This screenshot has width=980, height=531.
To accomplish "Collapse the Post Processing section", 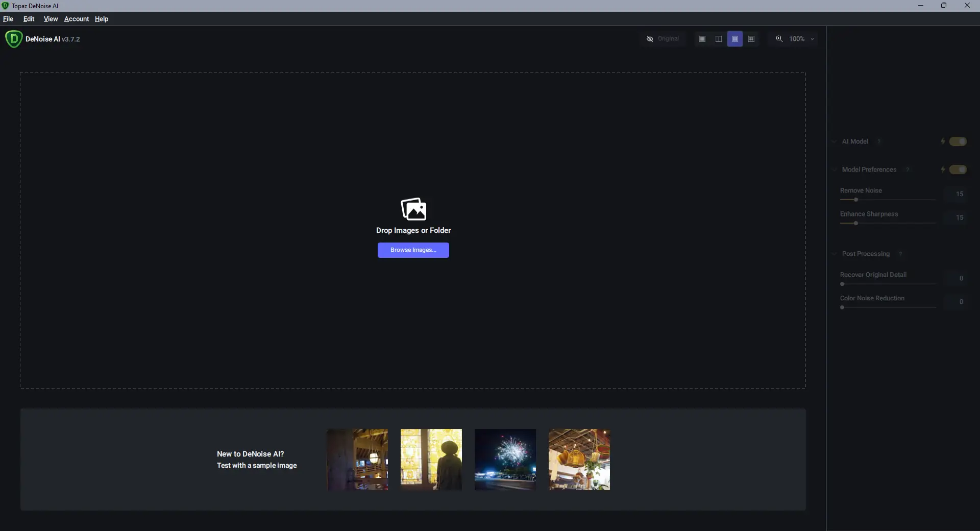I will (x=835, y=254).
